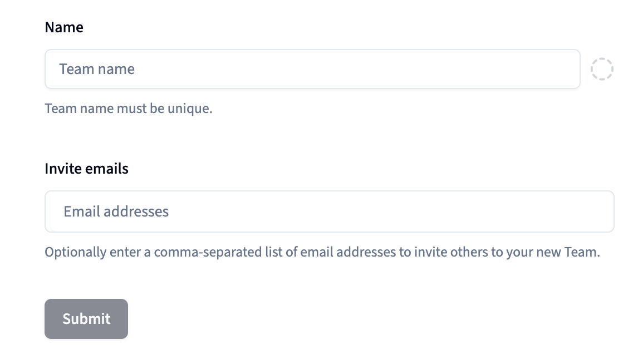The width and height of the screenshot is (638, 364).
Task: Click the helper text under Name field
Action: click(x=129, y=108)
